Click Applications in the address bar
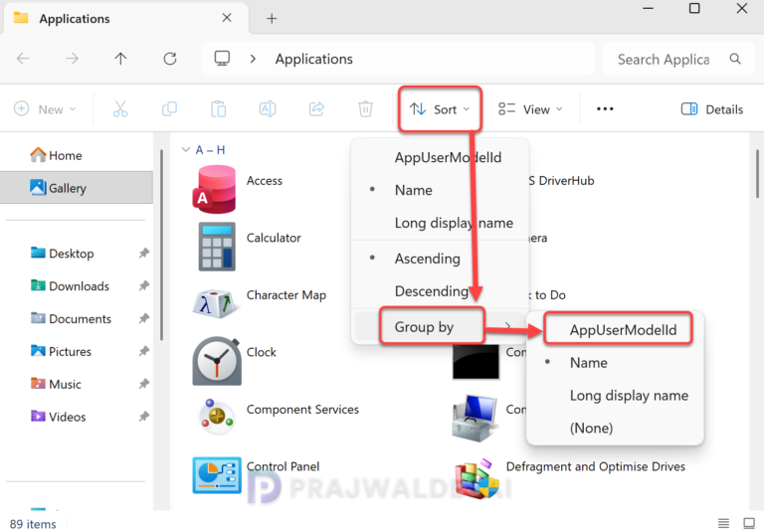 click(313, 59)
